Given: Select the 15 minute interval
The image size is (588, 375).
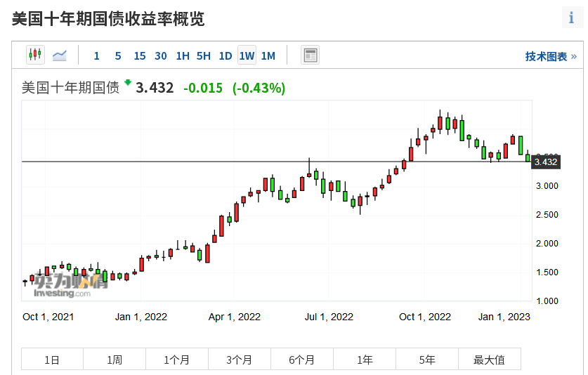Looking at the screenshot, I should (139, 56).
